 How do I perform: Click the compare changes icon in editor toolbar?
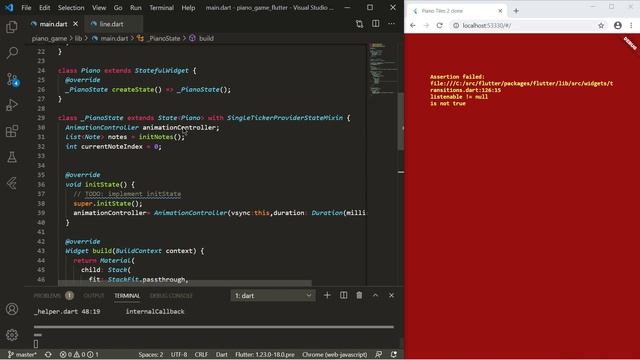pyautogui.click(x=359, y=24)
